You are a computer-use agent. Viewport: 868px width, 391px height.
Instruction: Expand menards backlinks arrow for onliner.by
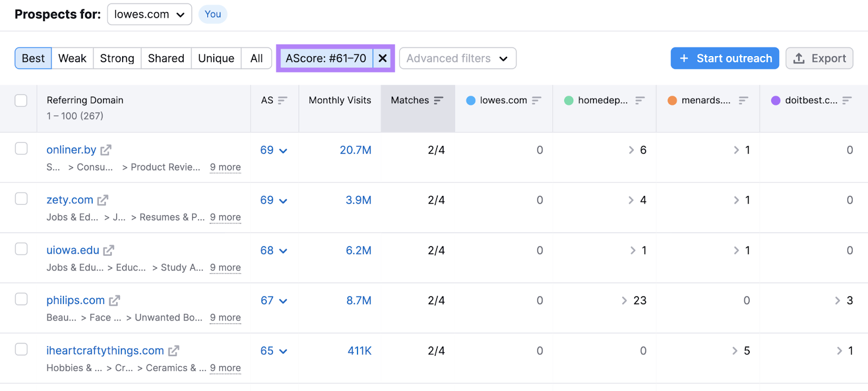736,150
